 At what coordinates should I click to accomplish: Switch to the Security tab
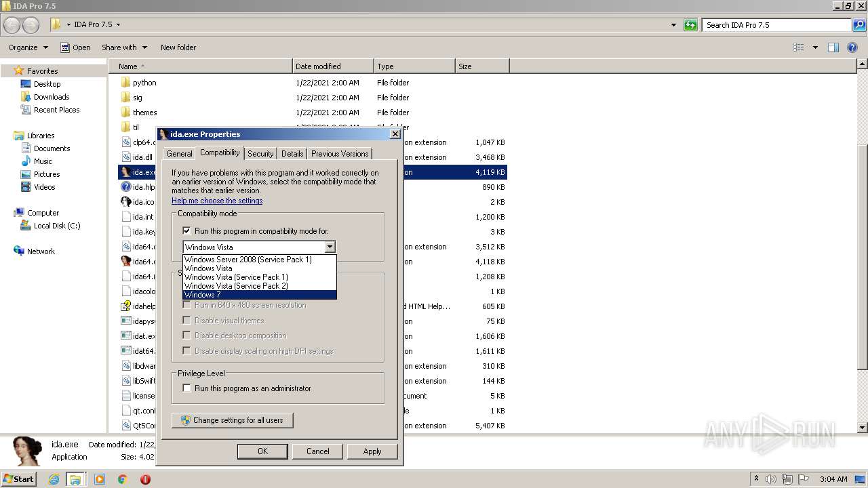(260, 154)
